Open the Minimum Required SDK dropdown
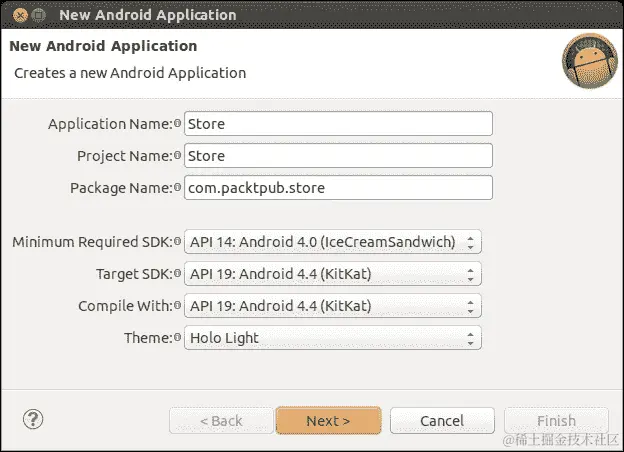 pos(333,242)
